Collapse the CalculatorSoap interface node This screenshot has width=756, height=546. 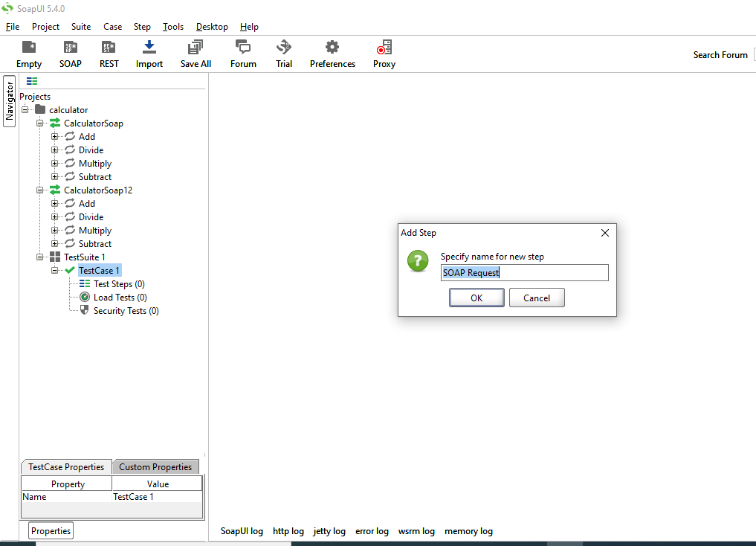[x=40, y=123]
